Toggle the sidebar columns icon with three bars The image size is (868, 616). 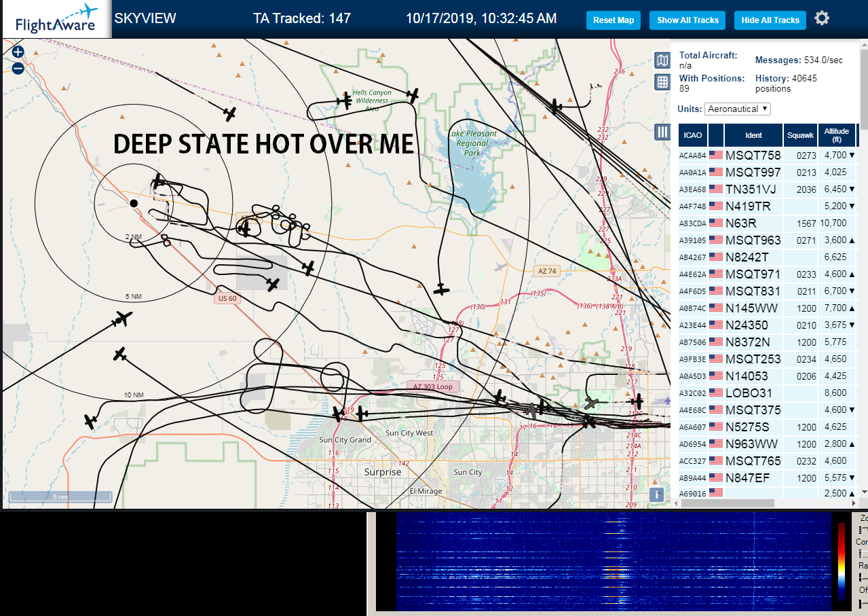662,132
